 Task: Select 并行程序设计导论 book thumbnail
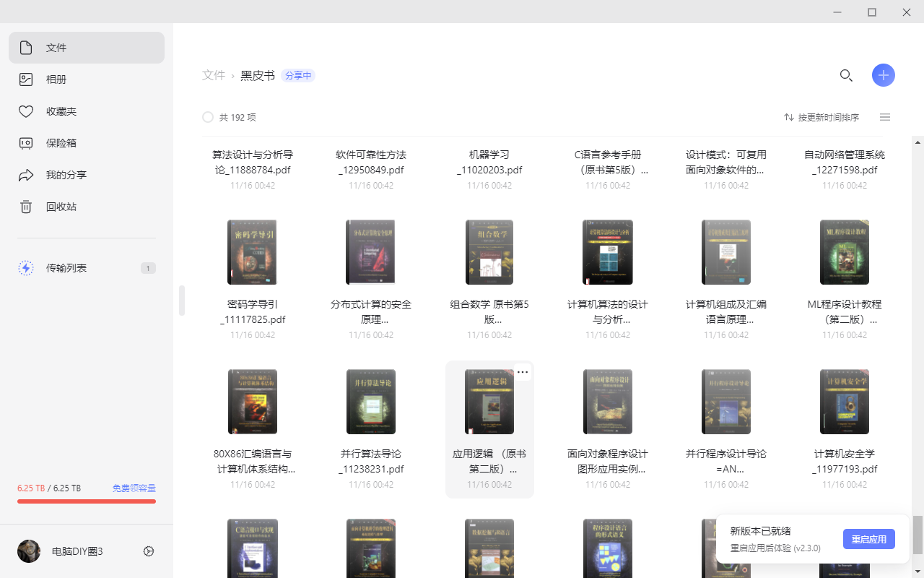pyautogui.click(x=726, y=402)
